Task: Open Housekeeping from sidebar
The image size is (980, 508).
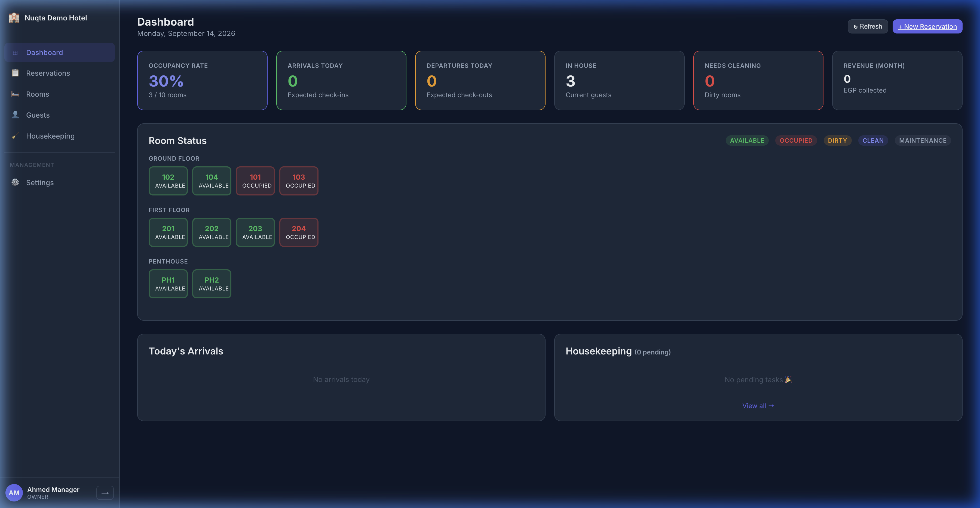Action: [60, 136]
